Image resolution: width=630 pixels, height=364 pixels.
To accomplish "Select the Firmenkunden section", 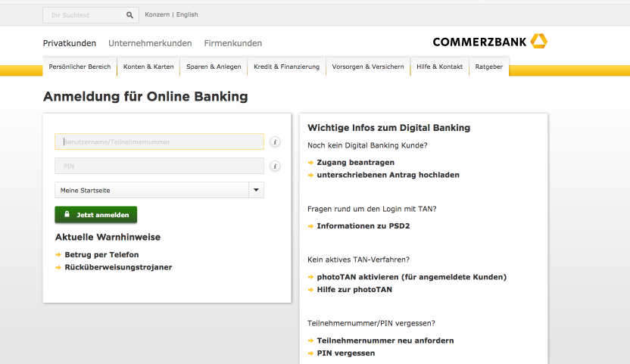I will pyautogui.click(x=233, y=43).
